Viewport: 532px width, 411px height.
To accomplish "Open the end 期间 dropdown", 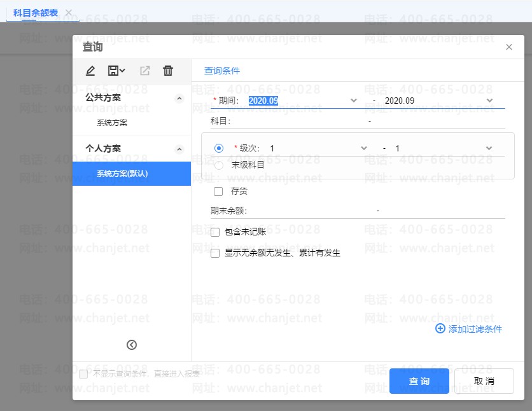I will (489, 101).
